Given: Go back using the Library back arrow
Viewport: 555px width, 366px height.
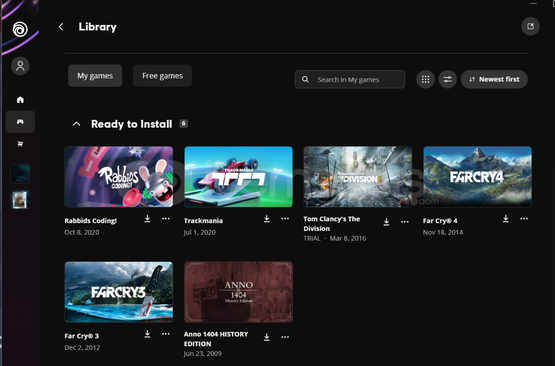Looking at the screenshot, I should click(x=61, y=27).
